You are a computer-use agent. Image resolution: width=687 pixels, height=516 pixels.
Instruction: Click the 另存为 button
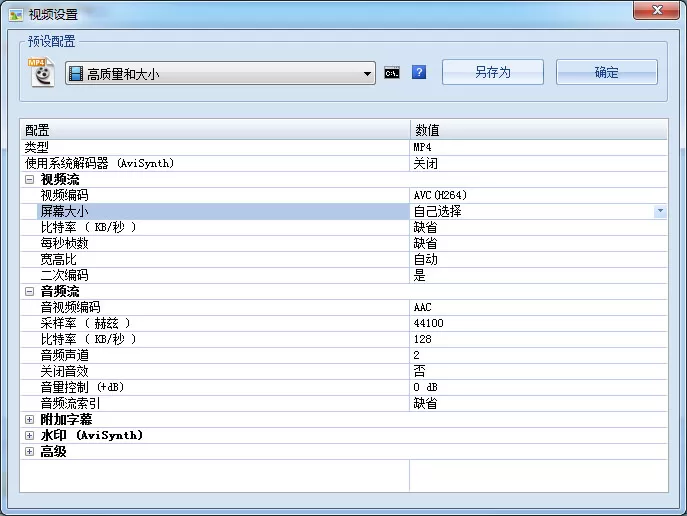pyautogui.click(x=493, y=72)
